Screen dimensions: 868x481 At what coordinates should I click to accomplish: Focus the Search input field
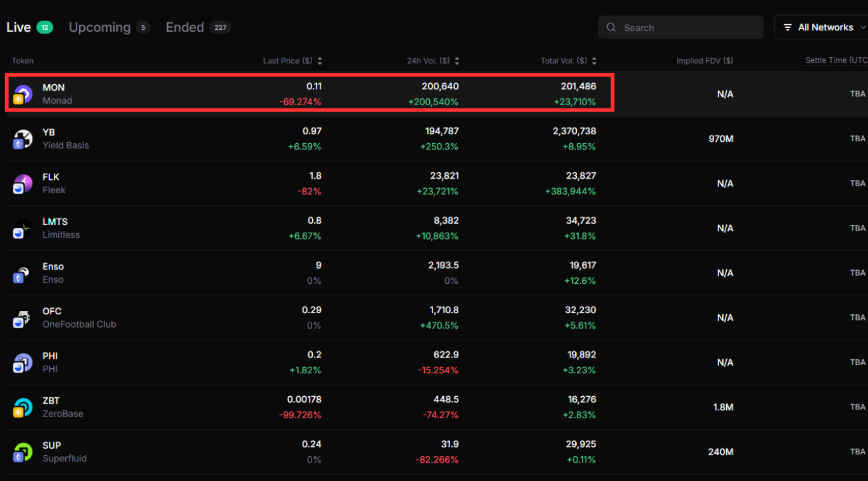(x=687, y=28)
